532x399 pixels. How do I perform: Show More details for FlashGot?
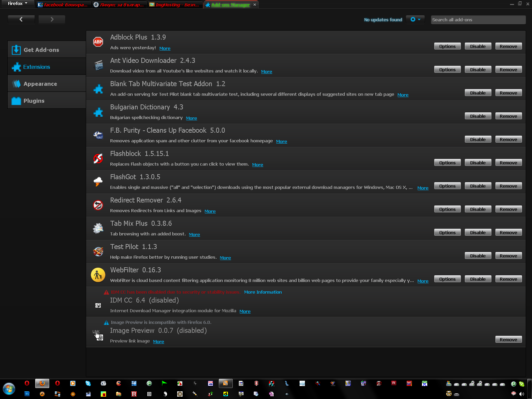pyautogui.click(x=423, y=188)
